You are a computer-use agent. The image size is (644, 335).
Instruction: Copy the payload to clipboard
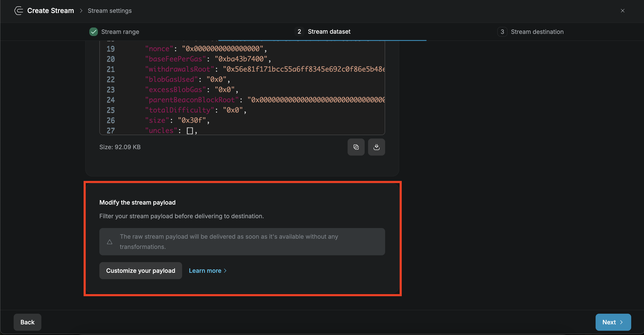(356, 147)
